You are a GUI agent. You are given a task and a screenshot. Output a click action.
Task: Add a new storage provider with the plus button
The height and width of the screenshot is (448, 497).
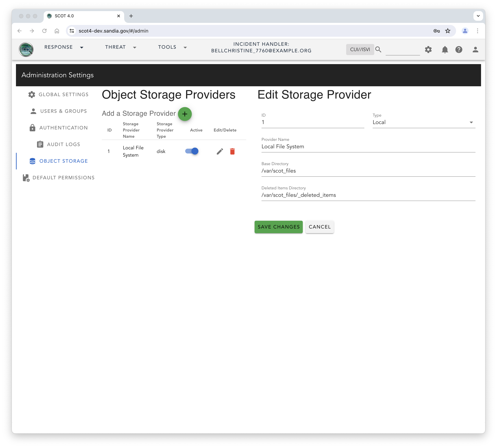coord(185,114)
